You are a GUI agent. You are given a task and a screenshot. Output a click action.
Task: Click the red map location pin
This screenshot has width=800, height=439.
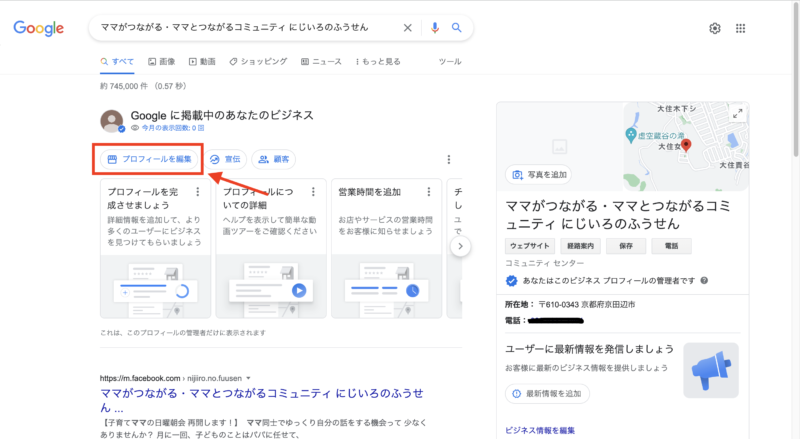686,145
